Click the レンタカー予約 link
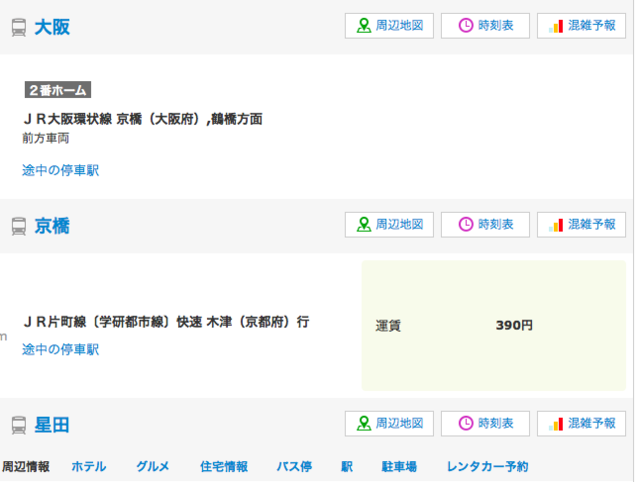 coord(487,466)
